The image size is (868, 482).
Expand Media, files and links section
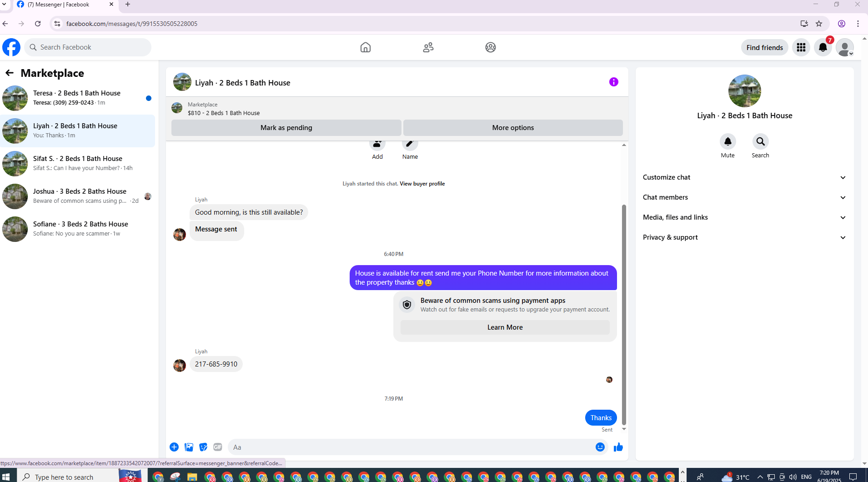point(745,217)
